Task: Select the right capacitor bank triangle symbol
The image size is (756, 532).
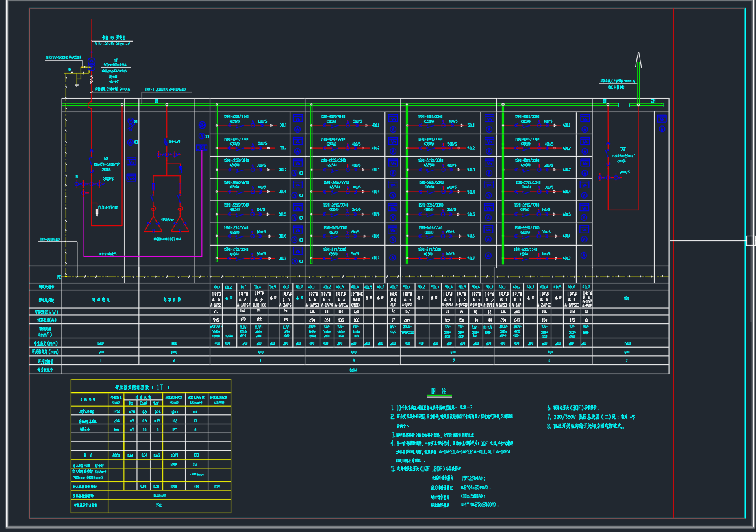Action: [x=179, y=224]
